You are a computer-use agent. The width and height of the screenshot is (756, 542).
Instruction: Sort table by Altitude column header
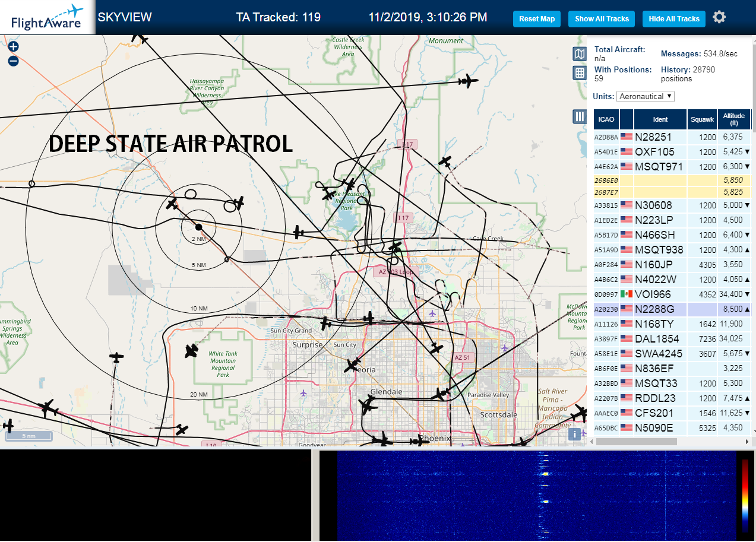[x=734, y=119]
